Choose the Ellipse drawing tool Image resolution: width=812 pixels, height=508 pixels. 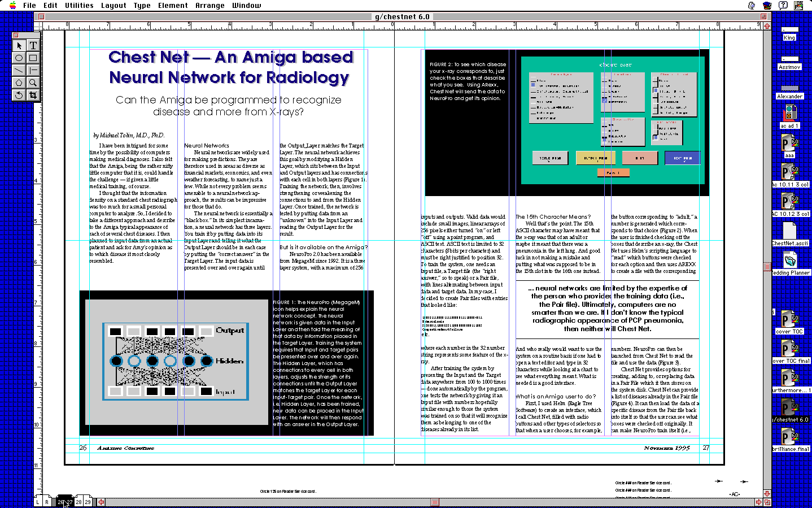click(19, 58)
